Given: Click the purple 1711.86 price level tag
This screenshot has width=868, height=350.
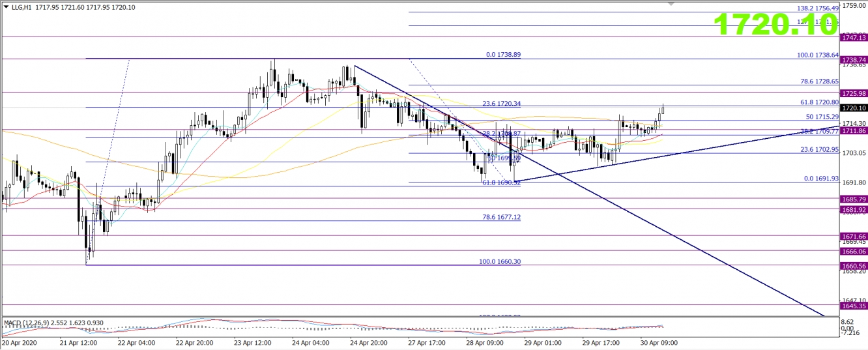Looking at the screenshot, I should [853, 131].
